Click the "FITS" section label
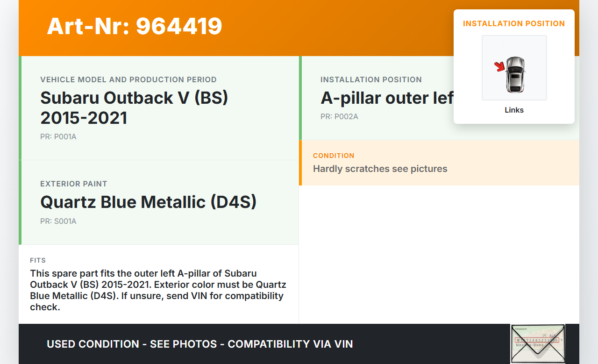The image size is (598, 364). [38, 260]
